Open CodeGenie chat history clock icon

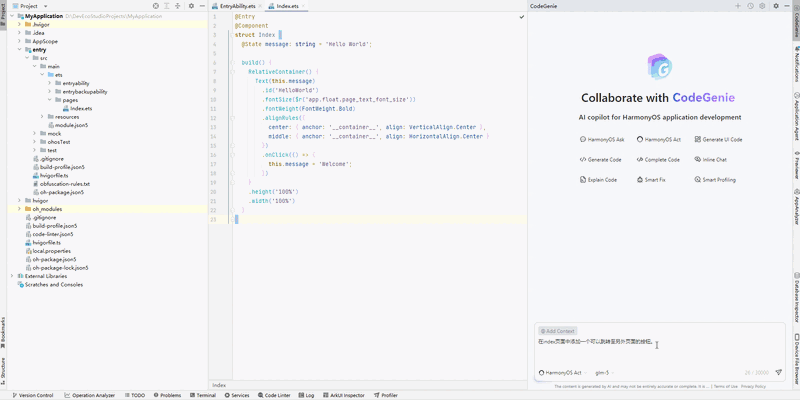click(751, 6)
